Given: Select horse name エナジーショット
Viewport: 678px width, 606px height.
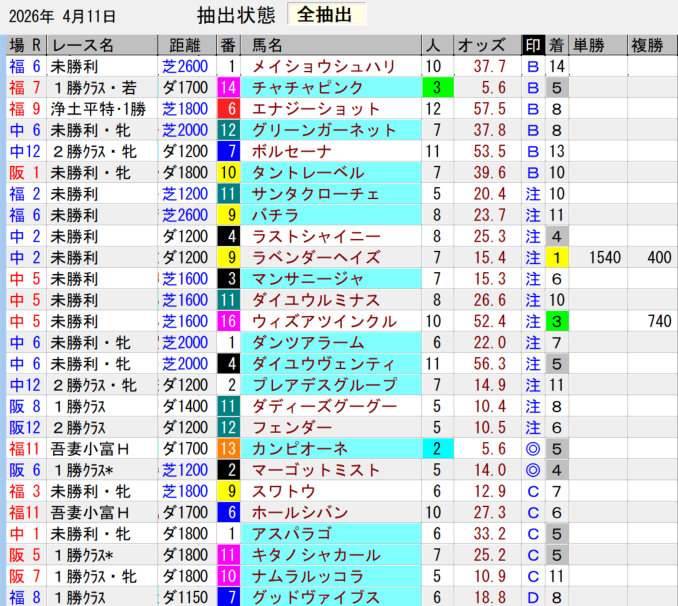Looking at the screenshot, I should point(316,109).
